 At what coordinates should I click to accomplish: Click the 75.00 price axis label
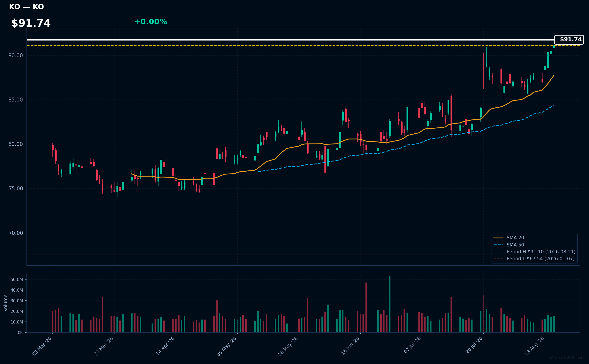(16, 189)
